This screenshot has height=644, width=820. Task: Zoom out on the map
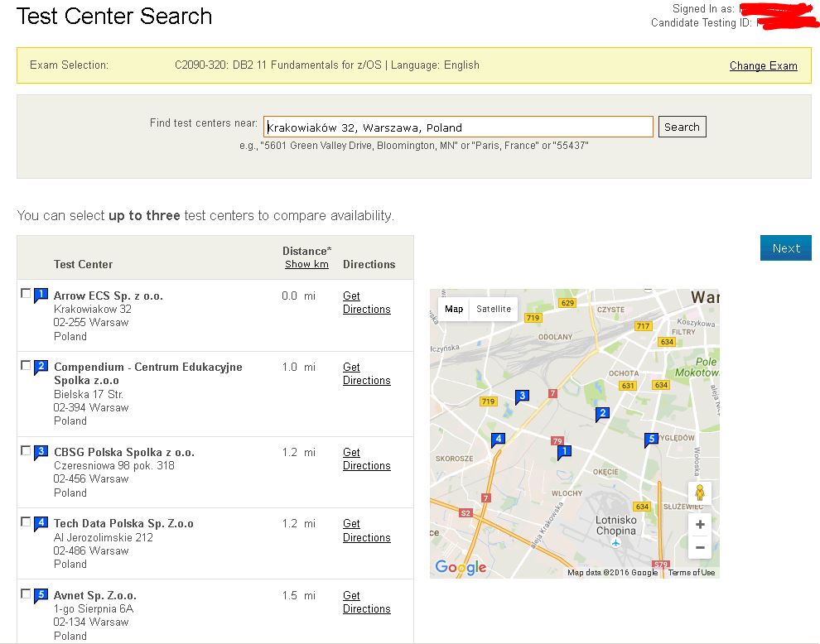click(x=700, y=547)
